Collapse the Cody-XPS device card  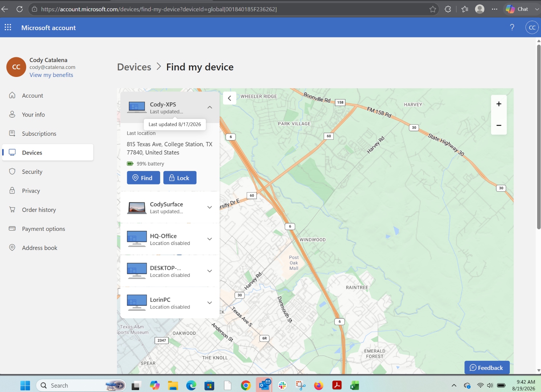click(x=210, y=107)
